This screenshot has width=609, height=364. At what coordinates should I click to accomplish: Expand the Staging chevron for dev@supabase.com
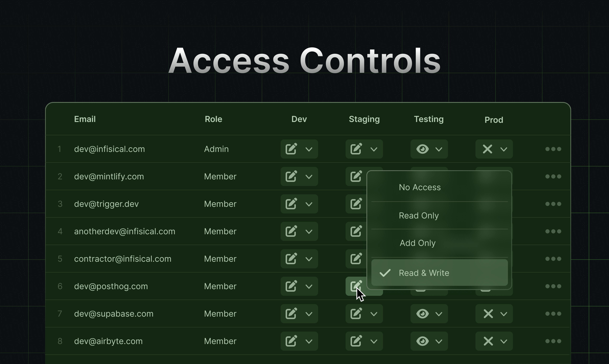point(374,314)
